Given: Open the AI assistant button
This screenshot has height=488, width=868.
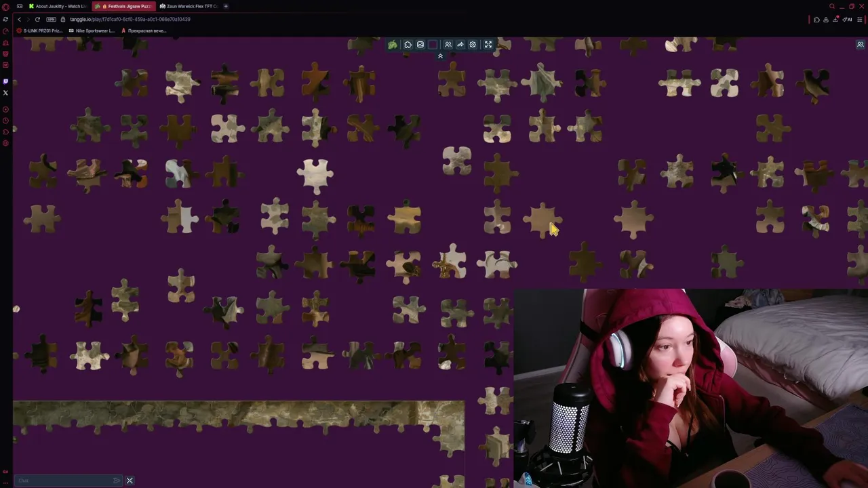Looking at the screenshot, I should 847,20.
